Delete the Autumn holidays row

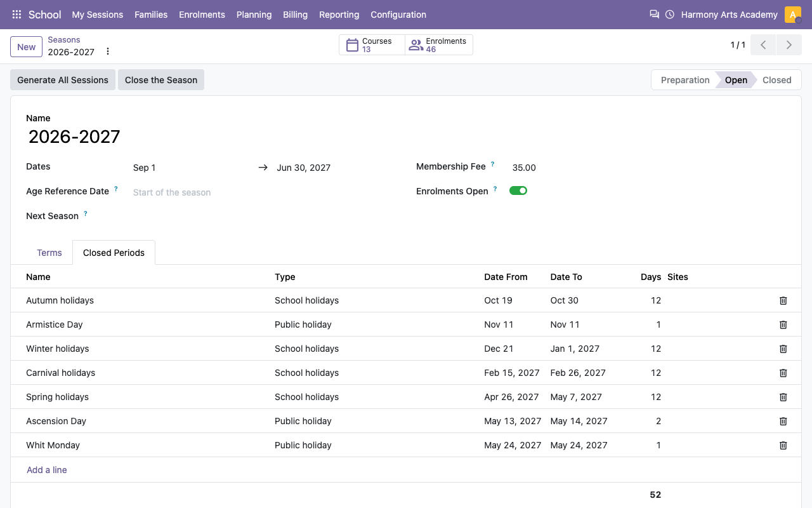tap(783, 300)
